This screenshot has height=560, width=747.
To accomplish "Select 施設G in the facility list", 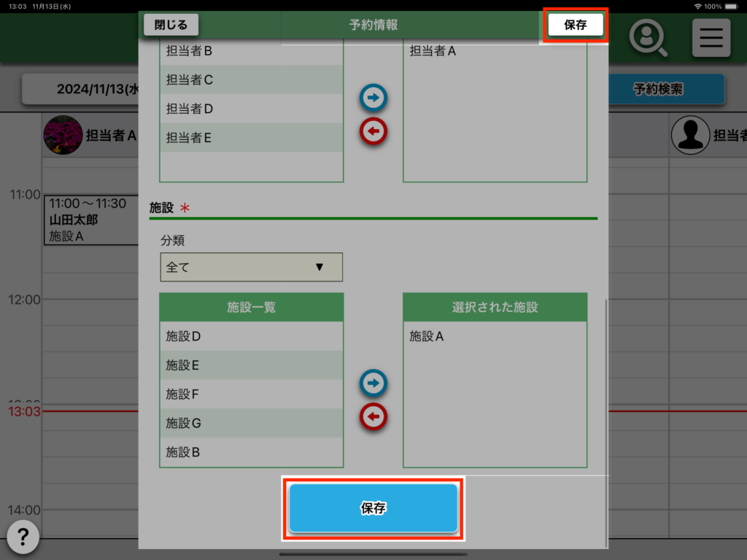I will click(x=251, y=423).
